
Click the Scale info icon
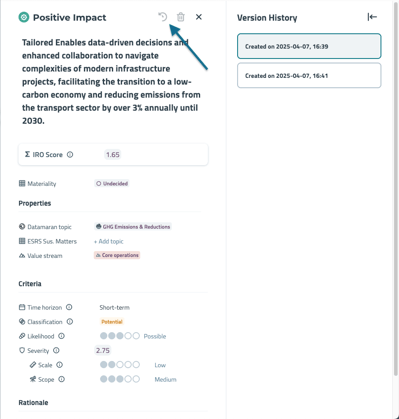(59, 365)
